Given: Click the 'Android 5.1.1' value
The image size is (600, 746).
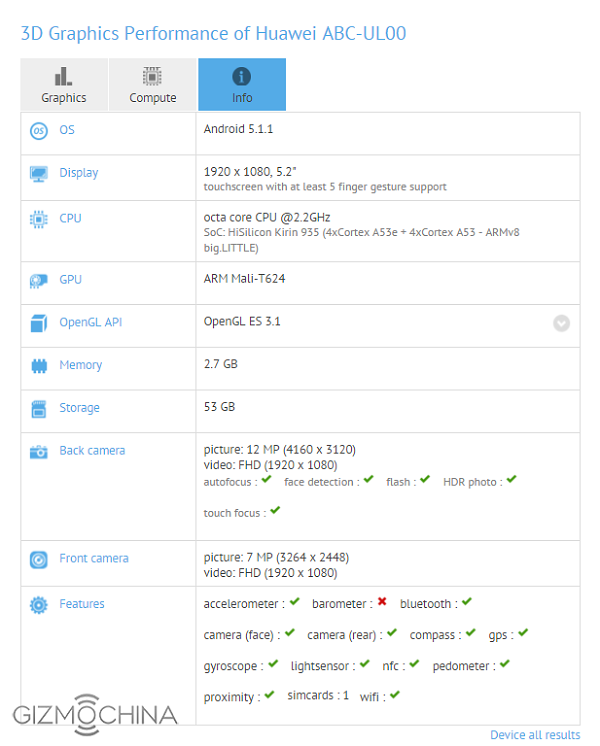Looking at the screenshot, I should pyautogui.click(x=238, y=129).
